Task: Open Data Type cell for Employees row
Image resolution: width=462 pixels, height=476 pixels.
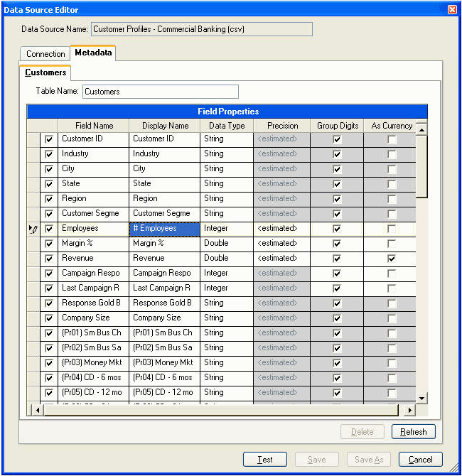Action: 226,229
